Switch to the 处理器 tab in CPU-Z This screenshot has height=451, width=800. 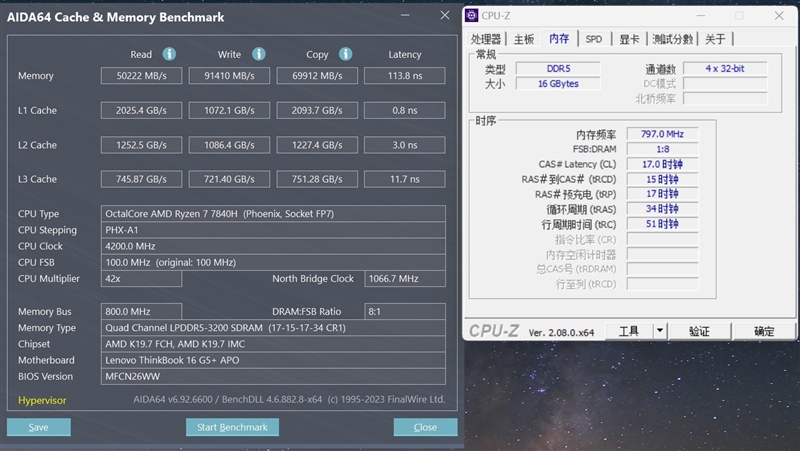(x=485, y=39)
